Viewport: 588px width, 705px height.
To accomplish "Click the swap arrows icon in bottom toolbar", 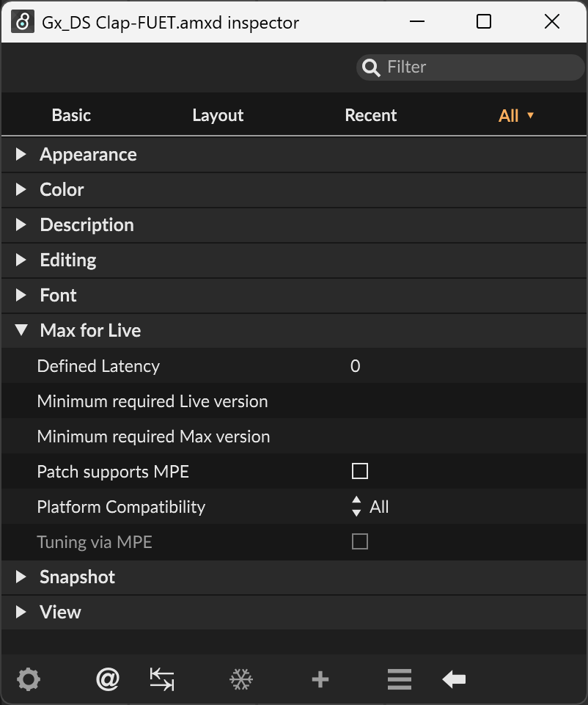I will (162, 679).
